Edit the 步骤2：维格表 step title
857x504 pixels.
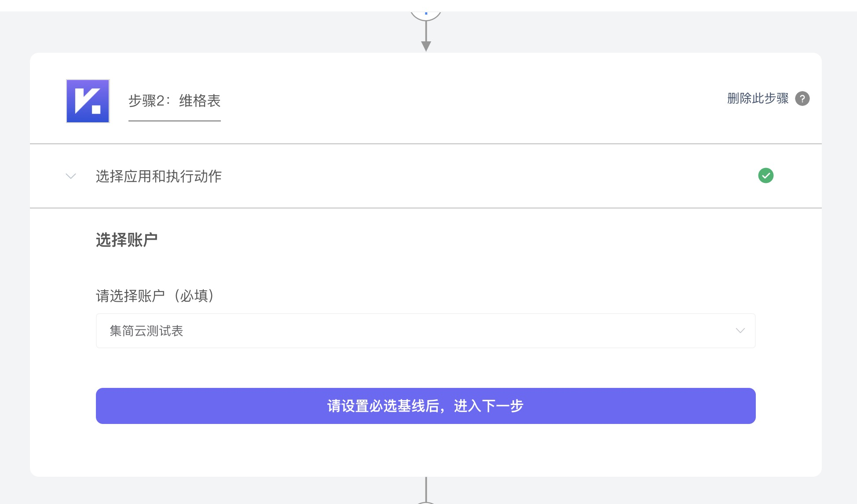point(174,101)
